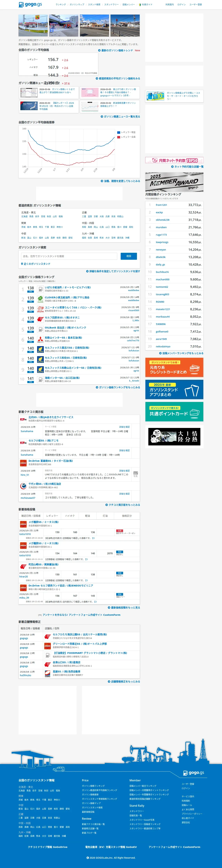Click the 月間ネット予約数 TOP50 banner
This screenshot has height=868, width=222.
(x=174, y=160)
